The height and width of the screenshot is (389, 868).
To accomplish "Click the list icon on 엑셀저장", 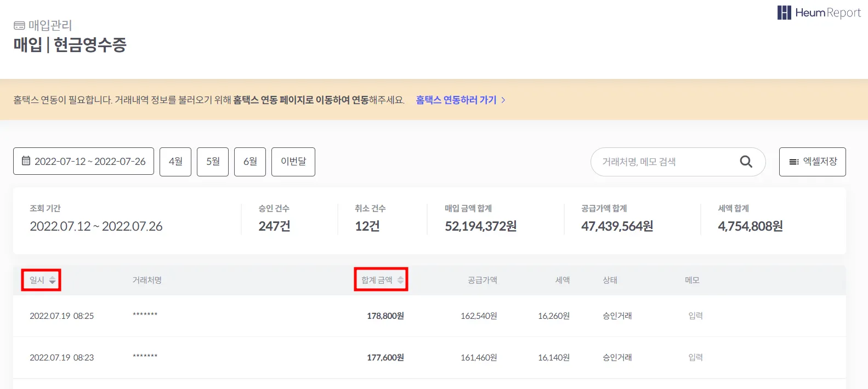I will tap(793, 162).
